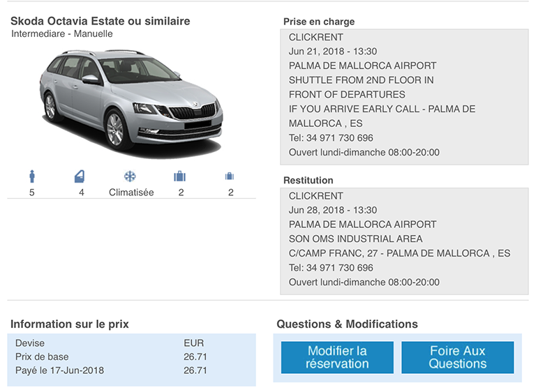536x392 pixels.
Task: Click the pickup phone number 34 971 730 696
Action: [339, 137]
